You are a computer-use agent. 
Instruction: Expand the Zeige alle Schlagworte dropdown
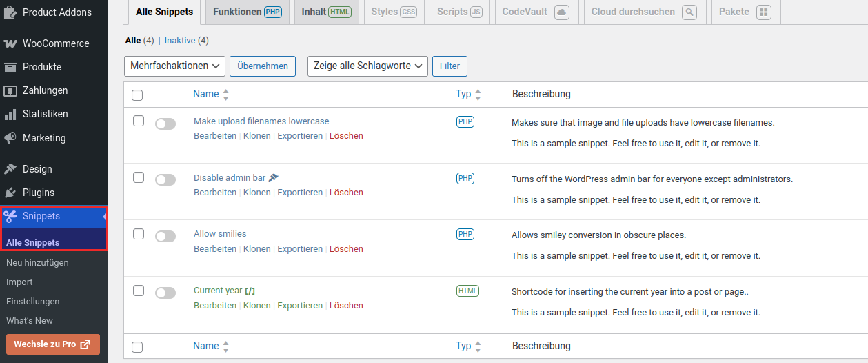click(x=367, y=66)
